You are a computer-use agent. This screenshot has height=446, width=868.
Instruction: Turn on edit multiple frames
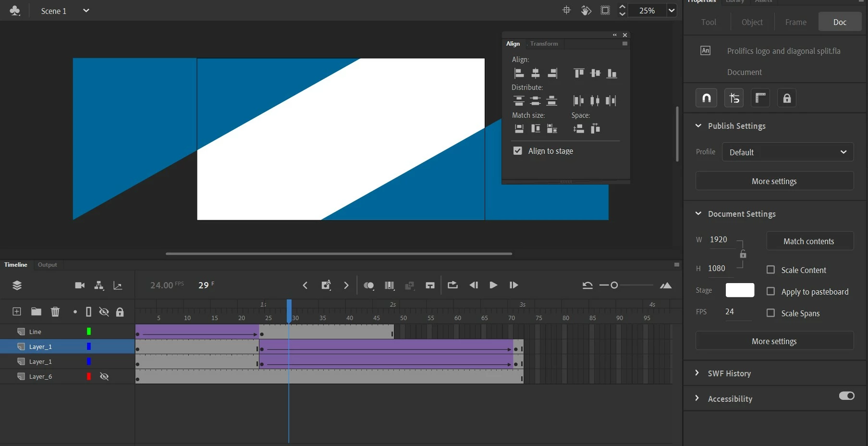pos(390,285)
